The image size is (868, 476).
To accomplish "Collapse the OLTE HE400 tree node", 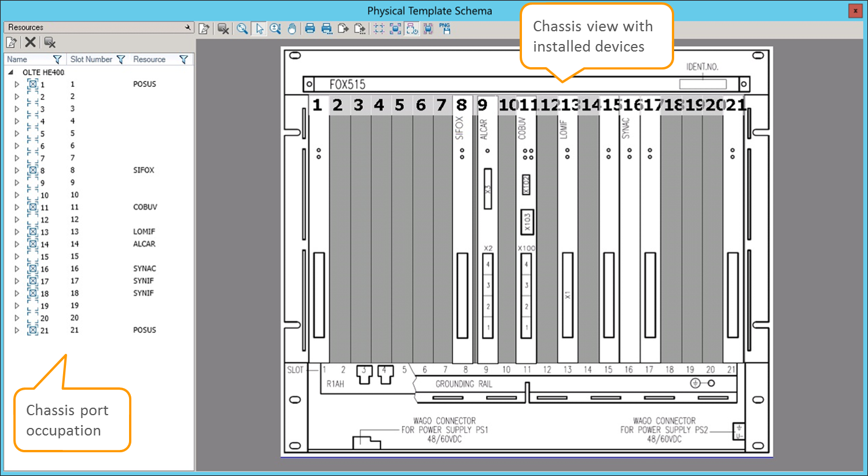I will pos(10,72).
